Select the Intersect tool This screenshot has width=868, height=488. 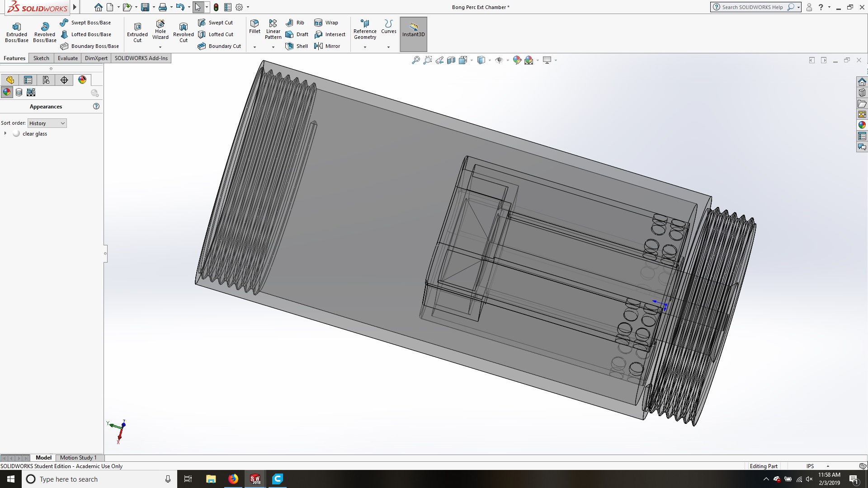click(330, 34)
